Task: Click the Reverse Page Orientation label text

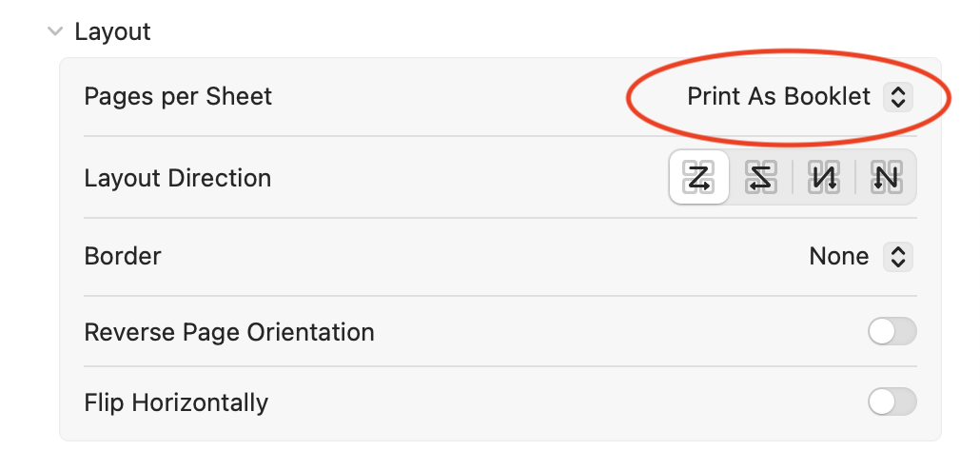Action: [229, 332]
